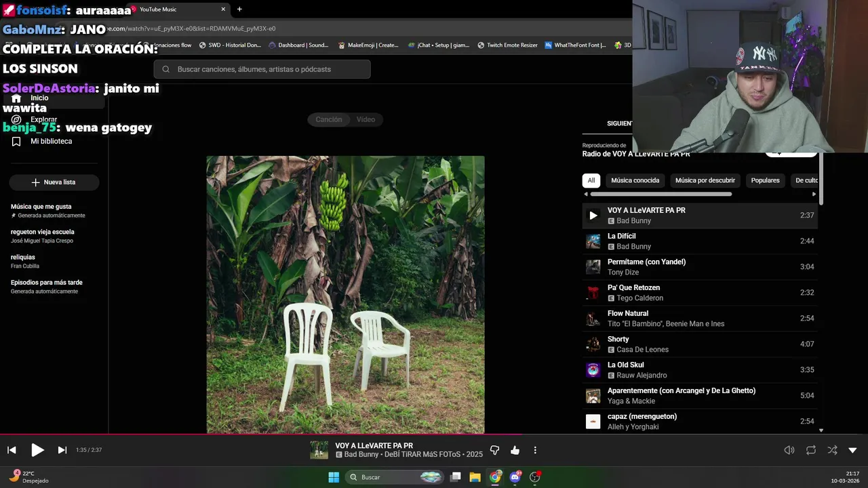Focus the Buscar canciones search field
Viewport: 868px width, 488px height.
coord(262,69)
